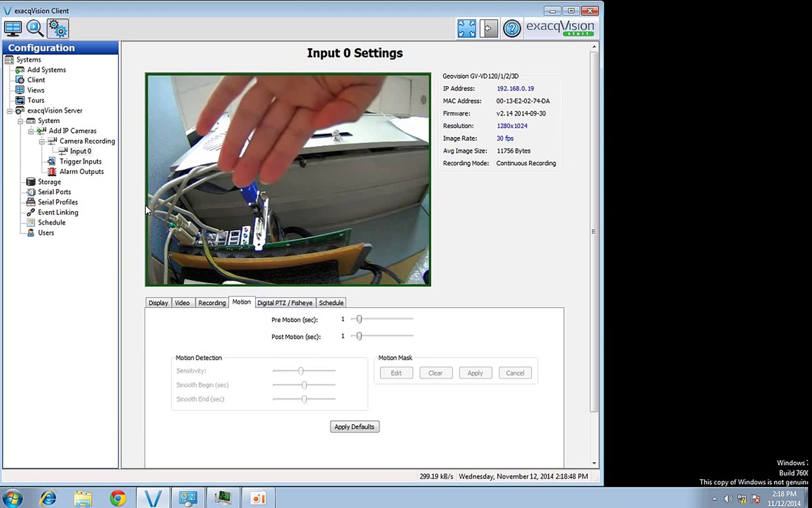The height and width of the screenshot is (508, 812).
Task: Select Input 0 camera node
Action: [x=80, y=151]
